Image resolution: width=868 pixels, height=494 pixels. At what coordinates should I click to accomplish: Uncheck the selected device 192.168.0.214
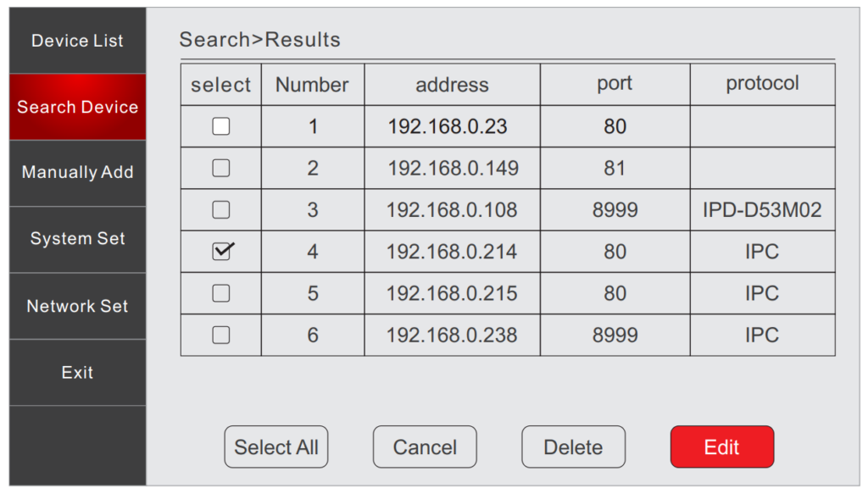coord(221,252)
